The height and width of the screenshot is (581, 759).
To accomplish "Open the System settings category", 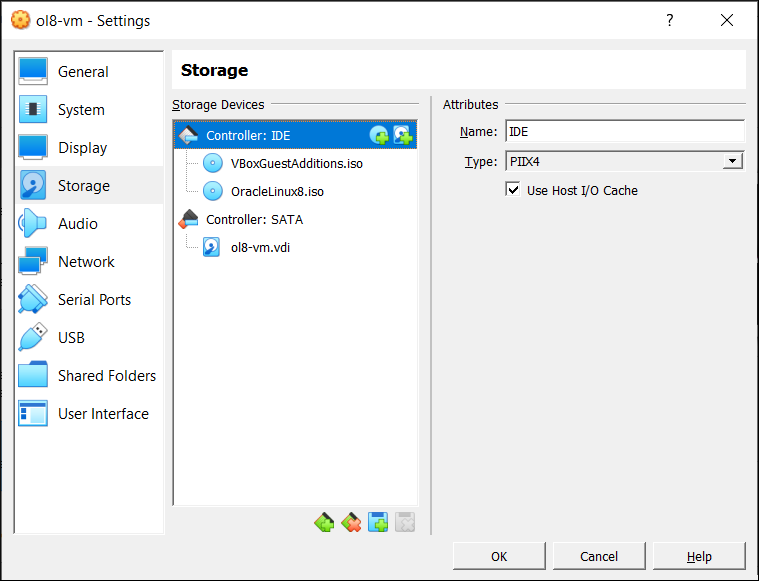I will tap(81, 110).
